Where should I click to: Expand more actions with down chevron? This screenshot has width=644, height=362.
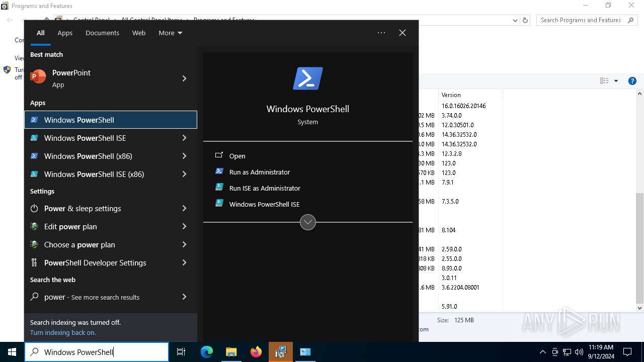pos(308,222)
